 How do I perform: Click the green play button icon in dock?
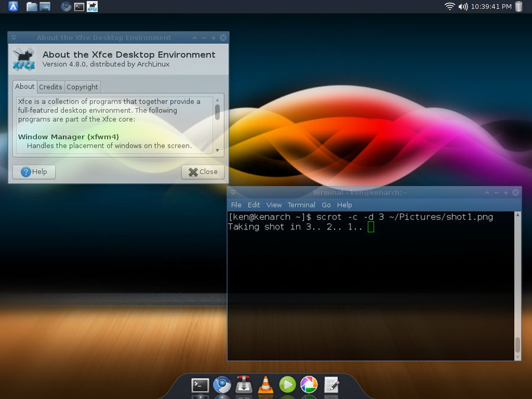[x=287, y=385]
